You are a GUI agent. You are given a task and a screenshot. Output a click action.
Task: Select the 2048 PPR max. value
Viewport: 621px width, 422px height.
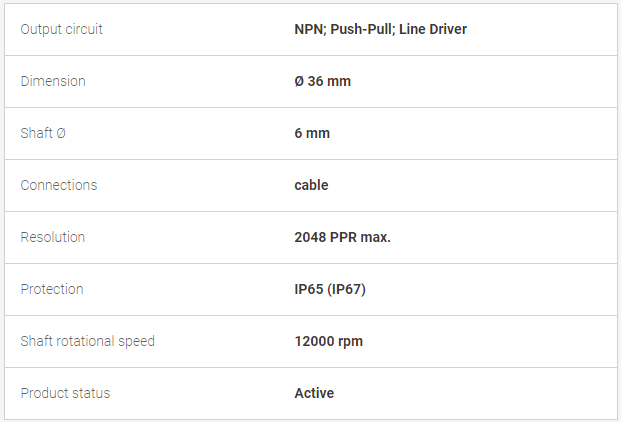(343, 237)
